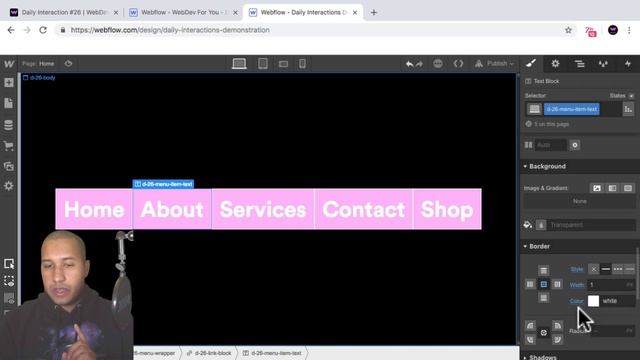The height and width of the screenshot is (360, 640).
Task: Click the border Width field
Action: pos(611,284)
